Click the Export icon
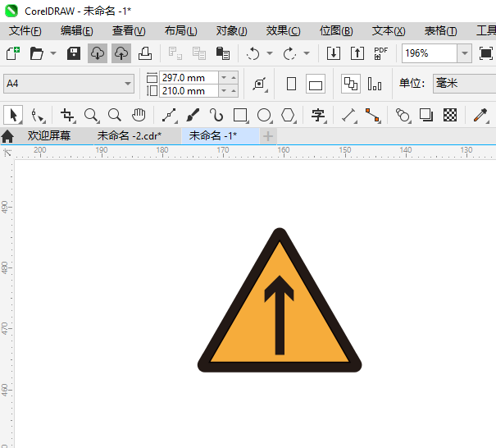496x448 pixels. 357,53
